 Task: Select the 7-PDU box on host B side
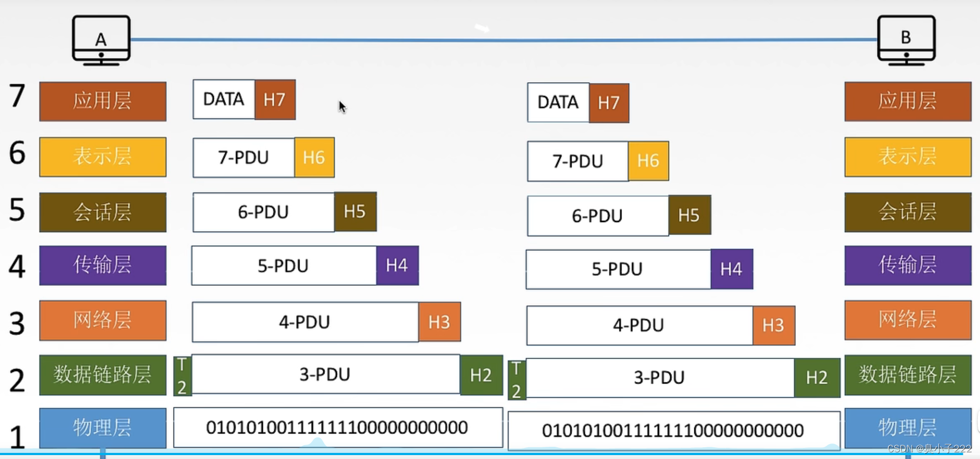[578, 161]
